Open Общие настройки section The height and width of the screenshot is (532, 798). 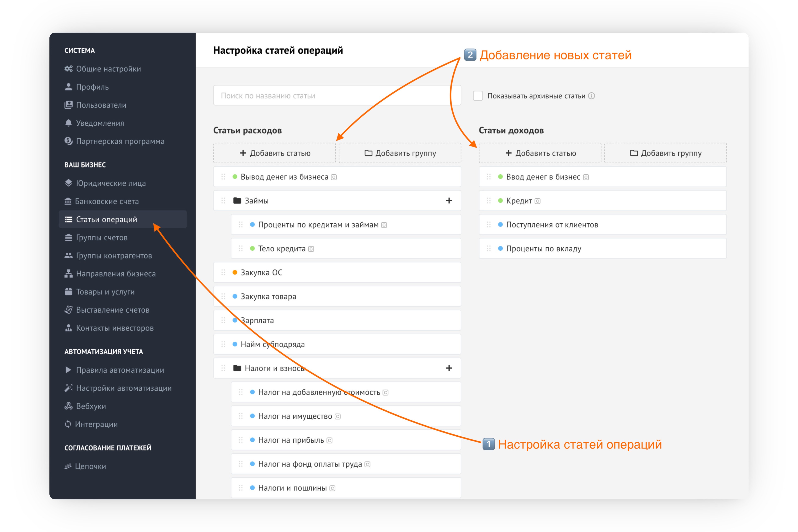tap(108, 69)
